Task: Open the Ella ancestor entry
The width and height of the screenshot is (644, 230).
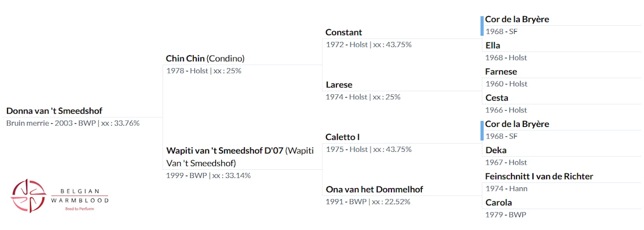Action: [493, 46]
